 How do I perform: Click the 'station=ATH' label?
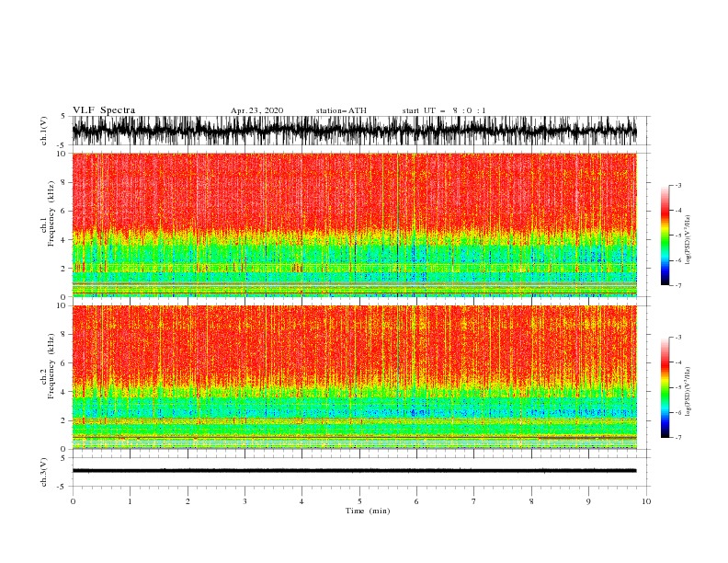[341, 110]
